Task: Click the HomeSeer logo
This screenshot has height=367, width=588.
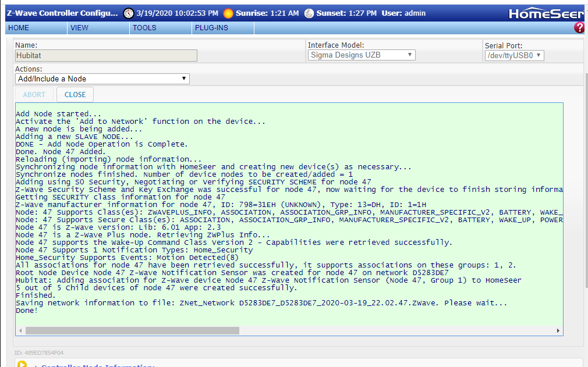Action: [x=546, y=14]
